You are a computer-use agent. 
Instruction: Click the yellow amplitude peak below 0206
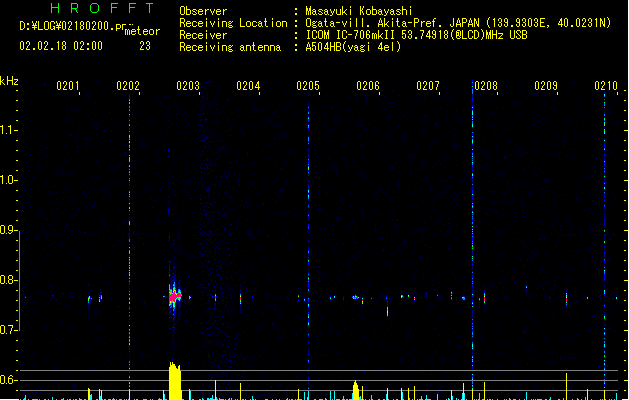pyautogui.click(x=355, y=390)
